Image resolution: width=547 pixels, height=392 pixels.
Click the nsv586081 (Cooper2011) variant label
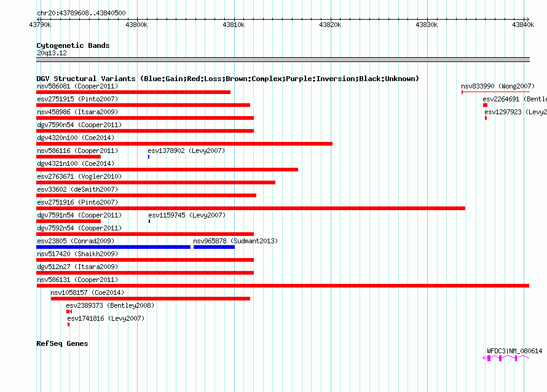(77, 86)
